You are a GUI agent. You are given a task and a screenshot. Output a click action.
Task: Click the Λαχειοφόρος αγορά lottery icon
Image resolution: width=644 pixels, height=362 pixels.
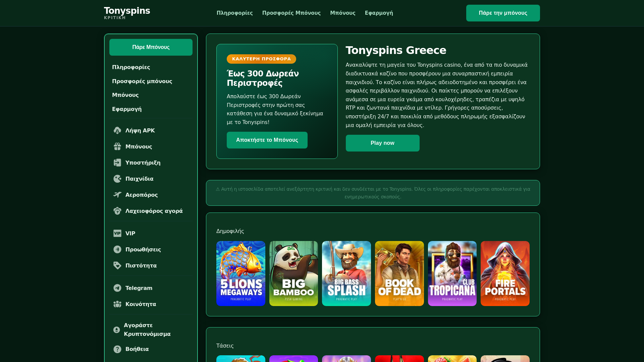[117, 211]
